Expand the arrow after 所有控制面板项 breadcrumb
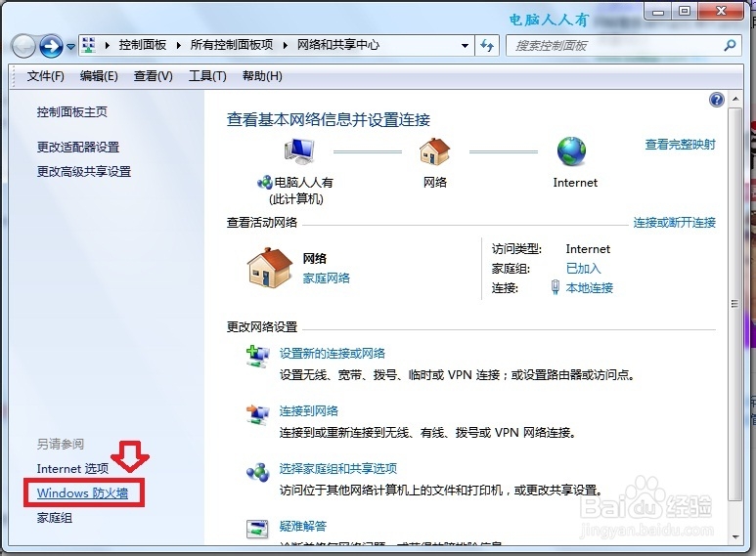Screen dimensions: 756x556 [x=286, y=45]
